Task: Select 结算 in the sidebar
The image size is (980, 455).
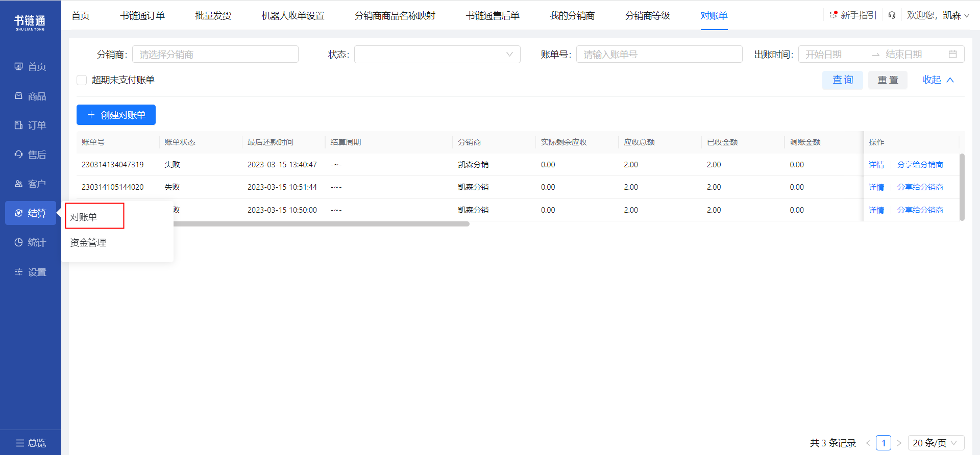Action: coord(30,213)
